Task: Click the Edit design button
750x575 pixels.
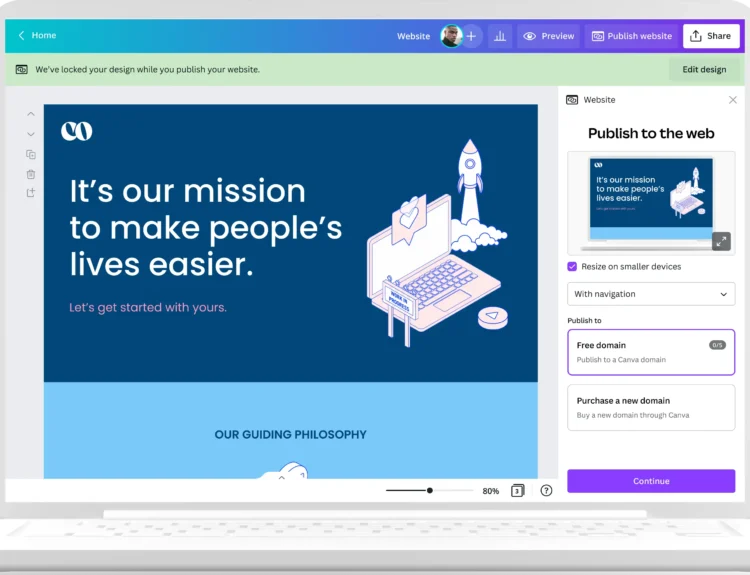Action: point(704,70)
